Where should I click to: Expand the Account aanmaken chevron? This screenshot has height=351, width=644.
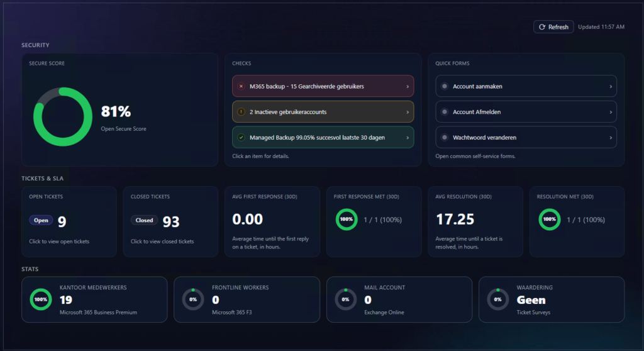click(x=611, y=87)
